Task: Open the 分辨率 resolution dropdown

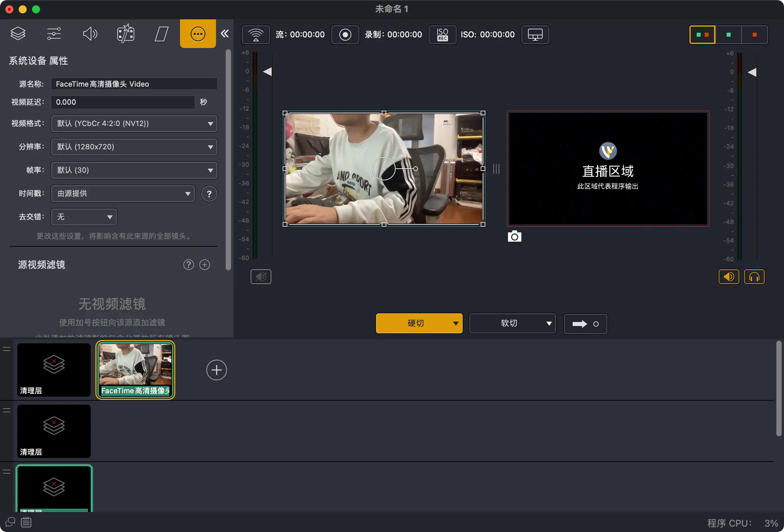Action: pyautogui.click(x=134, y=147)
